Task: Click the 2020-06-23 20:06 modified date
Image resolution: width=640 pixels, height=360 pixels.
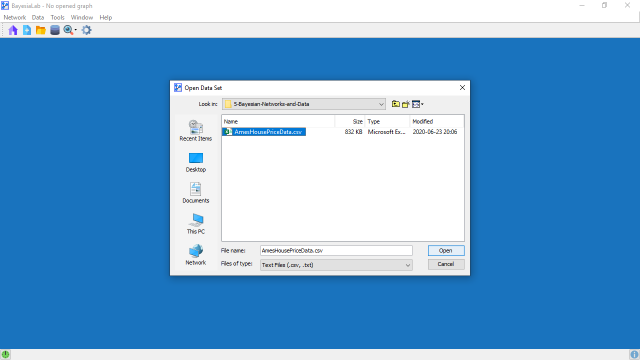Action: tap(435, 132)
